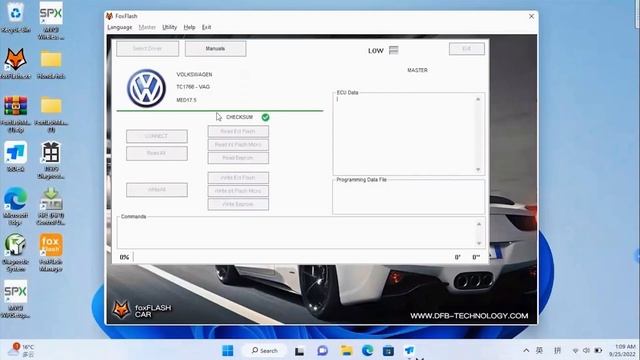
Task: Open the weather widget on the taskbar
Action: point(22,351)
